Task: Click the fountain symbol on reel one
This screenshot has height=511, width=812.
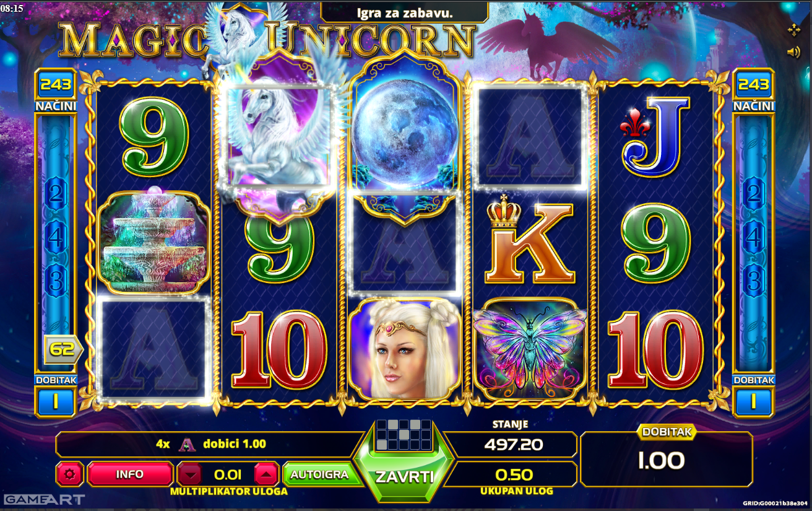Action: (154, 242)
